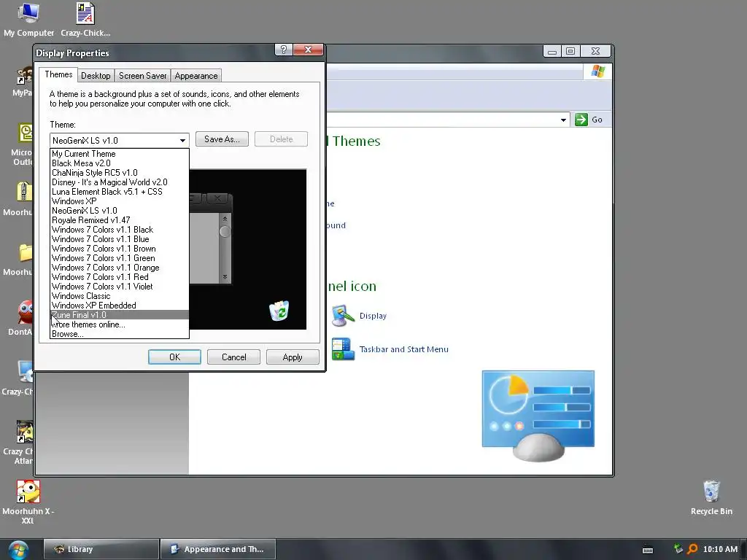Open the red DontA character desktop icon
This screenshot has height=560, width=747.
tap(26, 312)
